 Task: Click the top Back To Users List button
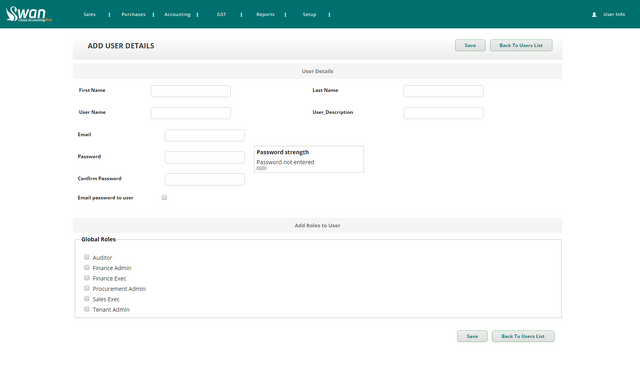(521, 45)
